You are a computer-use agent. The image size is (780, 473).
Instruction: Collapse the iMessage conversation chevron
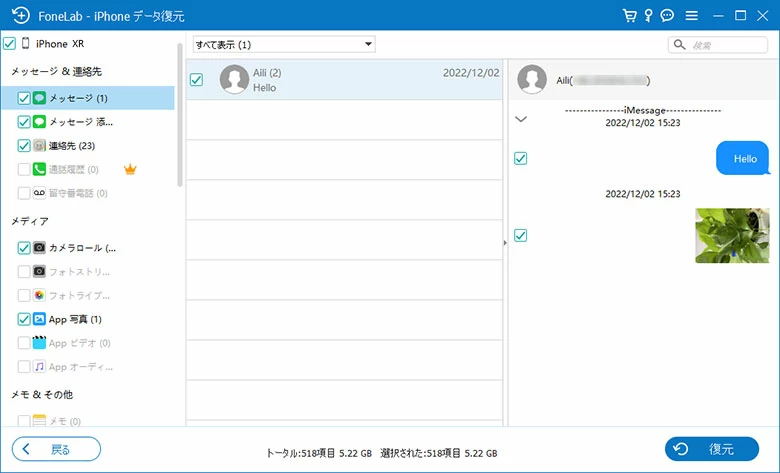click(520, 118)
